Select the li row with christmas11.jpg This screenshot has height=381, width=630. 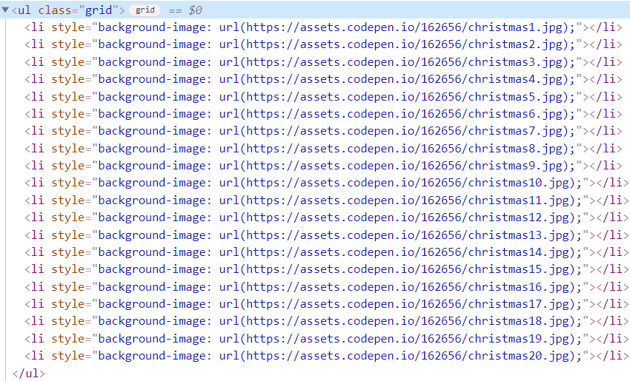point(327,200)
